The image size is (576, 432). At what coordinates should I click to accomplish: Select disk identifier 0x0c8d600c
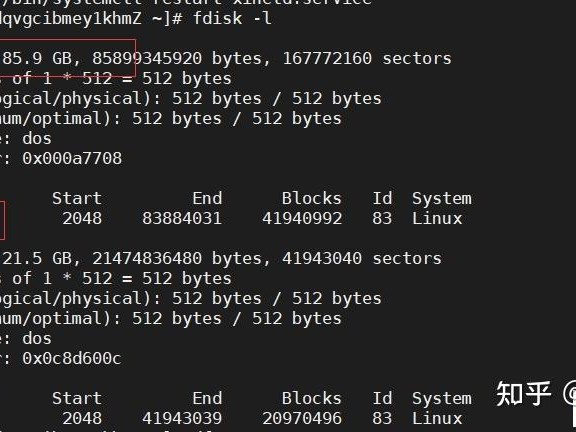72,359
